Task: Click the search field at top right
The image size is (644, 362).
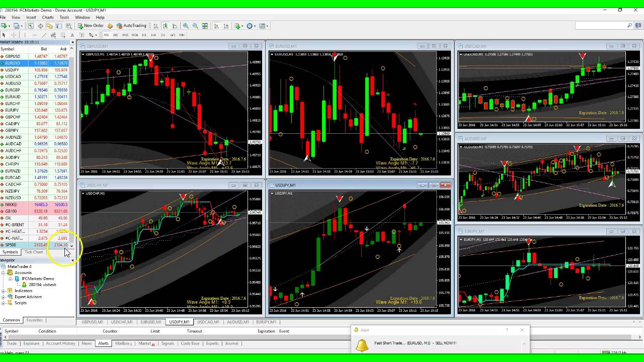Action: point(604,26)
